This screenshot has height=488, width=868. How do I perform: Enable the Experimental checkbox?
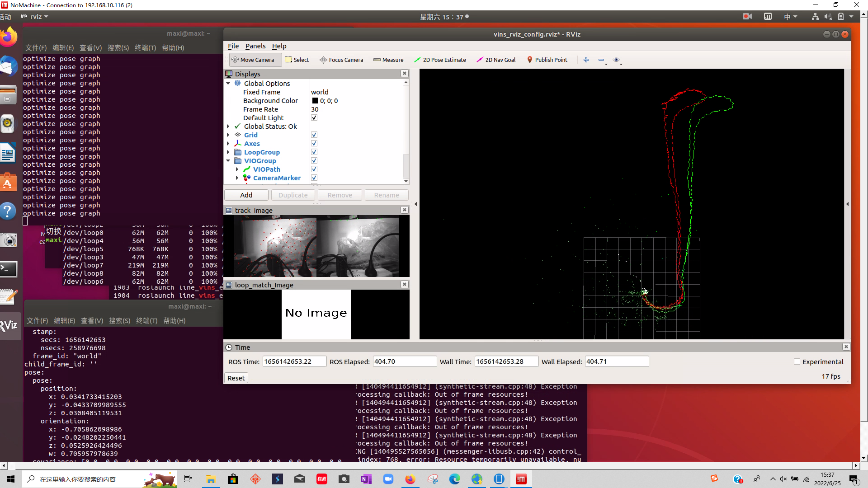797,361
